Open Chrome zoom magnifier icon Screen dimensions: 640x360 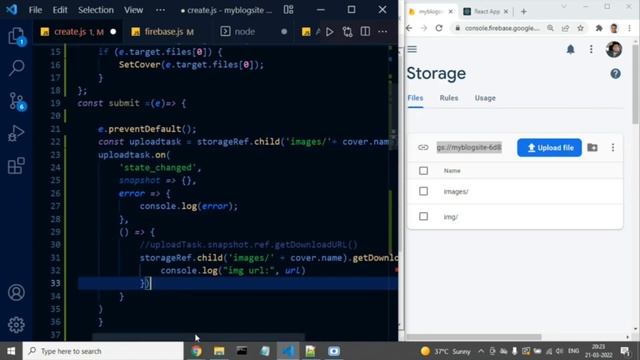pos(551,28)
